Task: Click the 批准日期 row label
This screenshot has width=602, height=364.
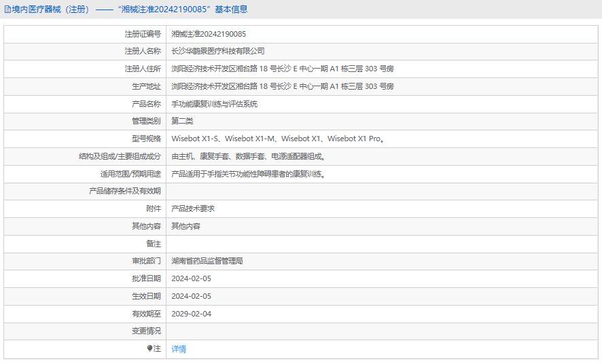Action: [146, 278]
